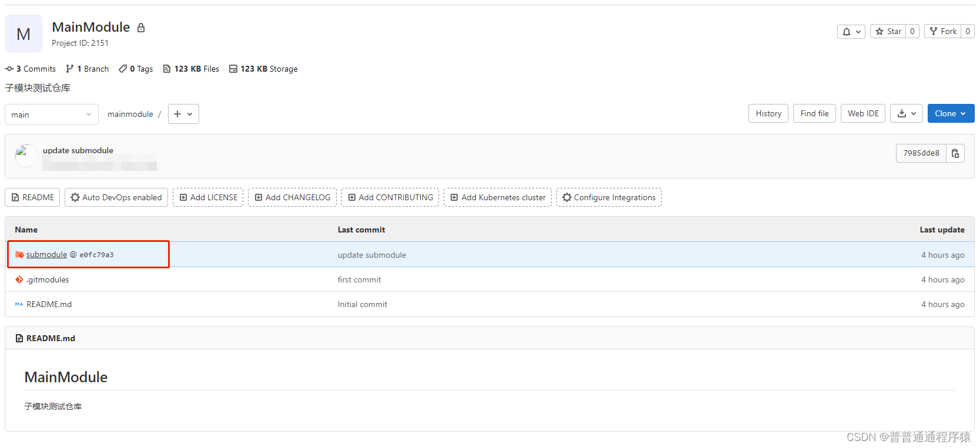Image resolution: width=980 pixels, height=448 pixels.
Task: Click the '4 hours ago' time for .gitmodules
Action: tap(943, 279)
